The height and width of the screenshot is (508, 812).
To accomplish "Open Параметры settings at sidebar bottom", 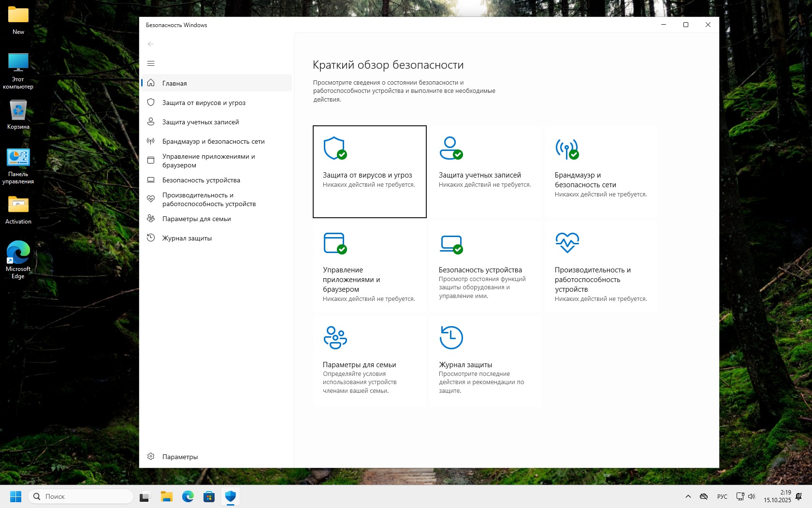I will point(180,457).
